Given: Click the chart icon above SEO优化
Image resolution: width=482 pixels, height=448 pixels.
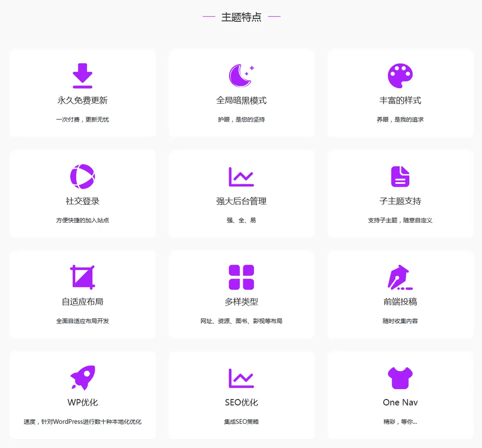Looking at the screenshot, I should 241,378.
